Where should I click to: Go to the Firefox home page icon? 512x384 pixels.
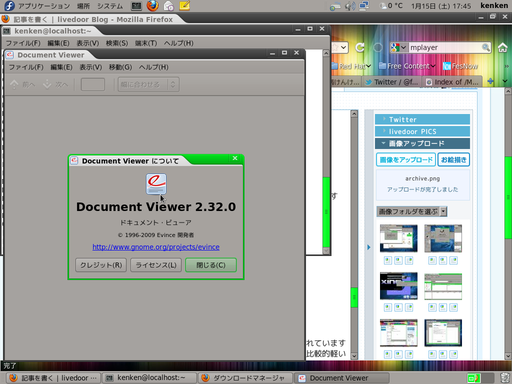tap(503, 48)
